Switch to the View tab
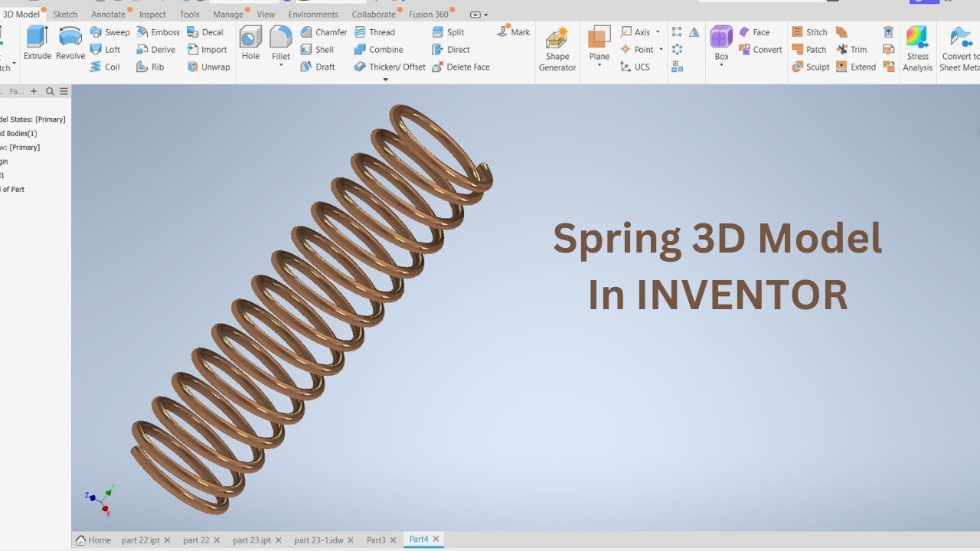 point(266,15)
